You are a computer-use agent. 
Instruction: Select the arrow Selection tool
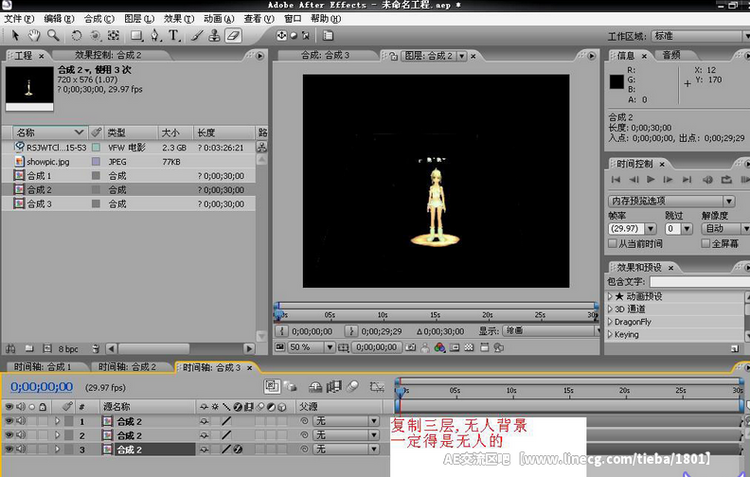(x=15, y=36)
